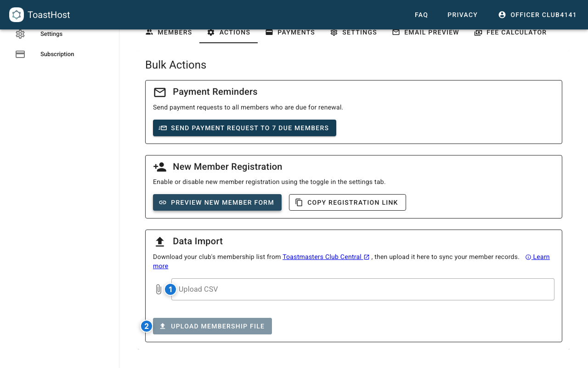The height and width of the screenshot is (368, 588).
Task: Click the envelope icon beside Payment Reminders
Action: coord(160,92)
